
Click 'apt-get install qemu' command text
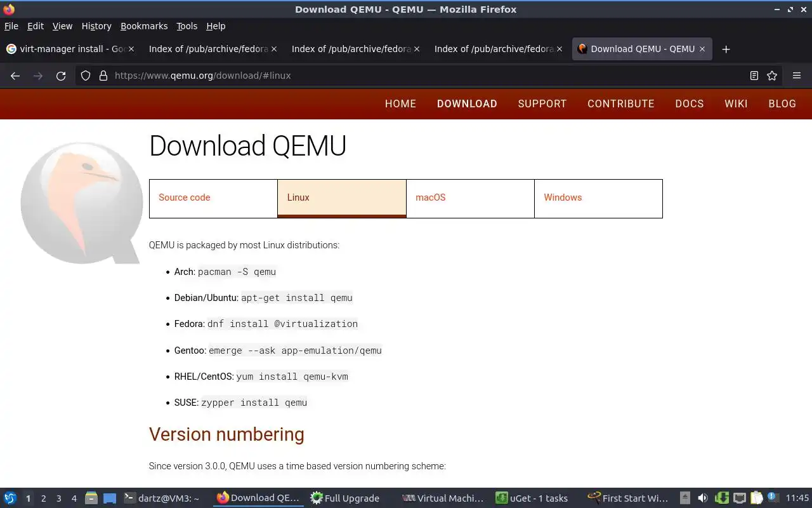(297, 298)
